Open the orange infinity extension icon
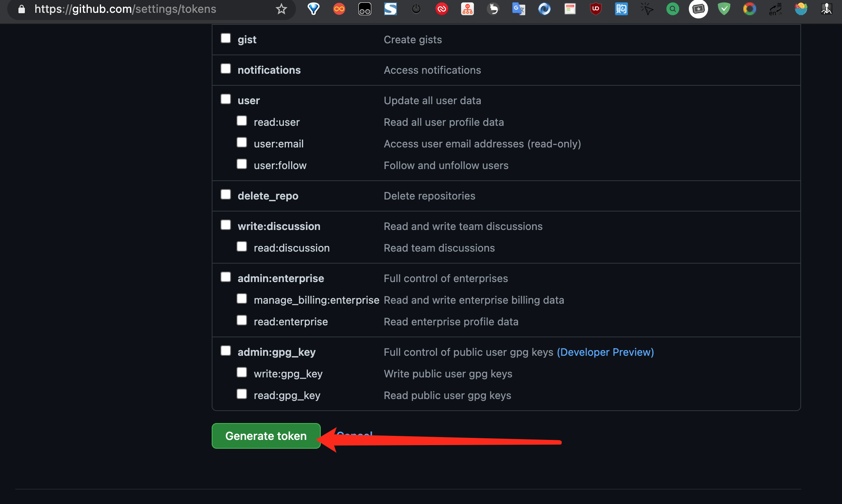The image size is (842, 504). [339, 9]
